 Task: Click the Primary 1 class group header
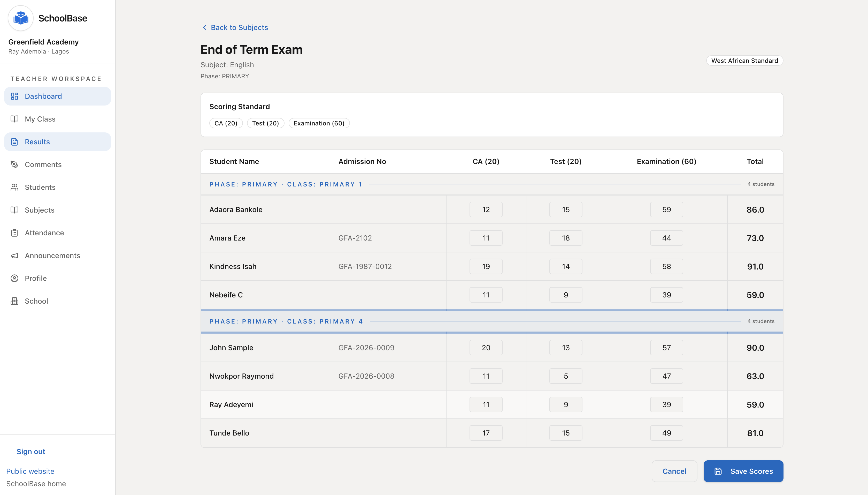492,184
